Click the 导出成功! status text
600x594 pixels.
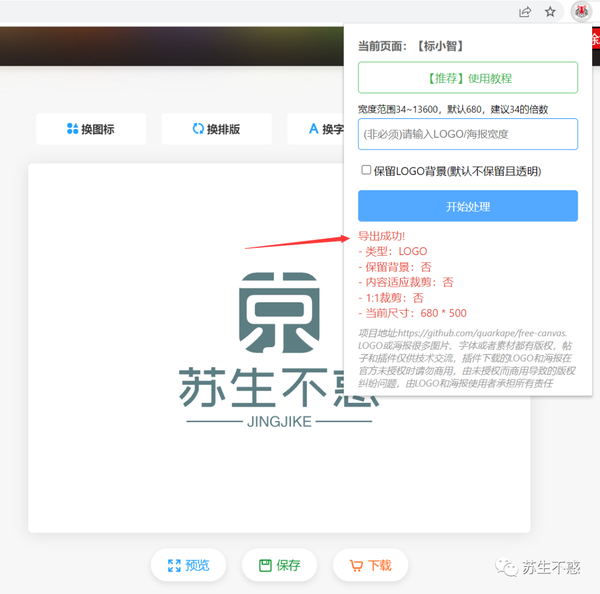pos(381,236)
